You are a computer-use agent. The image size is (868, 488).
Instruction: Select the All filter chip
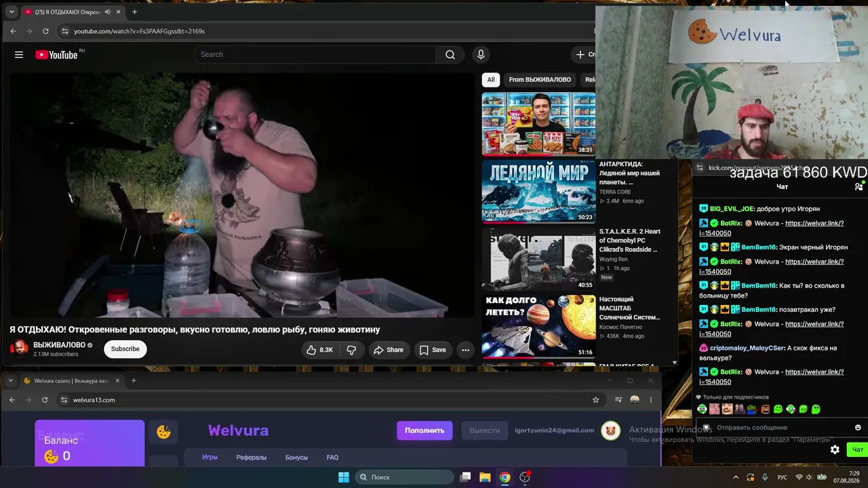[x=491, y=80]
